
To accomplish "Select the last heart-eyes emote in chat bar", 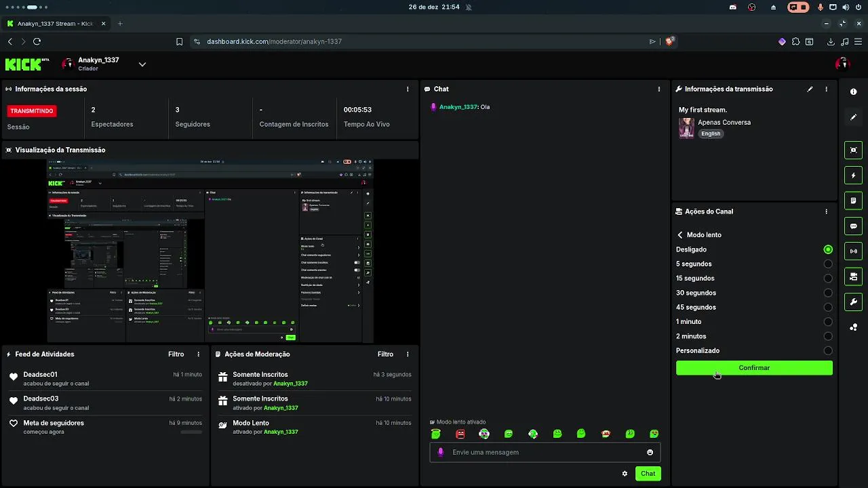I will click(x=654, y=434).
